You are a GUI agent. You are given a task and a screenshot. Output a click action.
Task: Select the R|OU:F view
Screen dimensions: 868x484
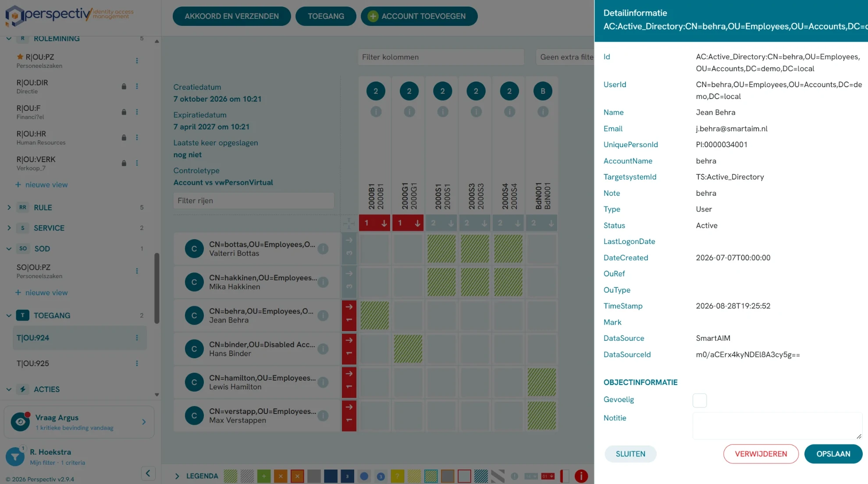pos(79,112)
